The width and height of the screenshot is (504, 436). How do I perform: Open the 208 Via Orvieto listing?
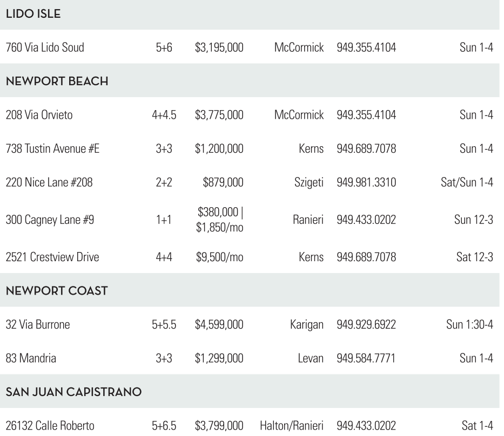(x=39, y=115)
